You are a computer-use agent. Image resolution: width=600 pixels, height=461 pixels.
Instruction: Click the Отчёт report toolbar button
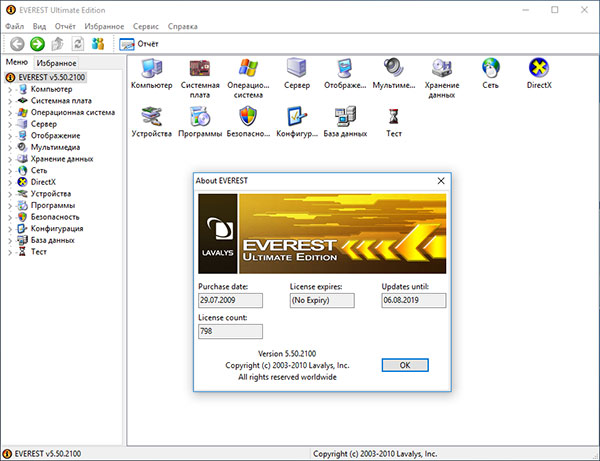pos(139,44)
